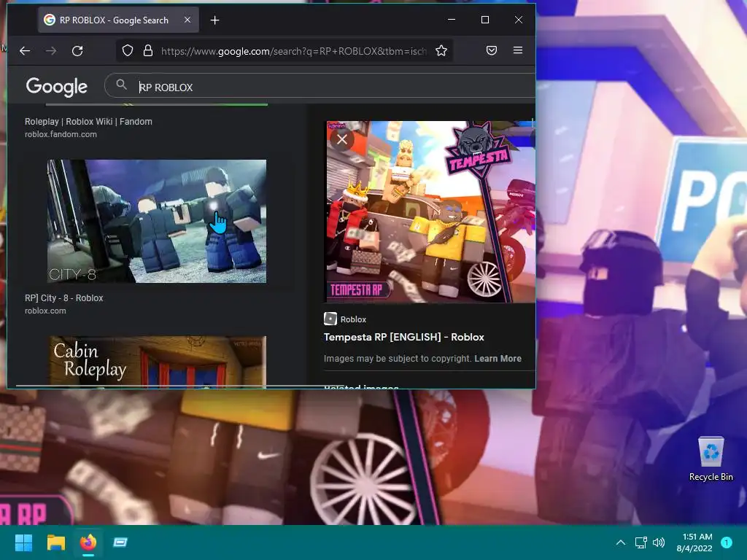Screen dimensions: 747x560
Task: Click the network icon in system tray
Action: (640, 542)
